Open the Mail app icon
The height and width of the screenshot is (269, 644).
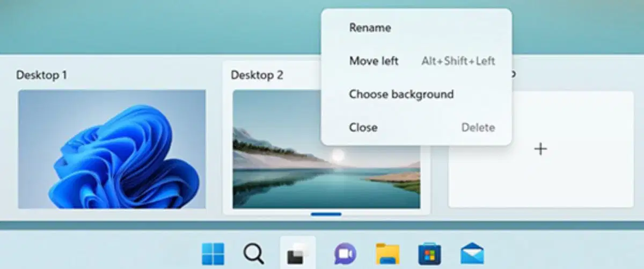tap(472, 253)
